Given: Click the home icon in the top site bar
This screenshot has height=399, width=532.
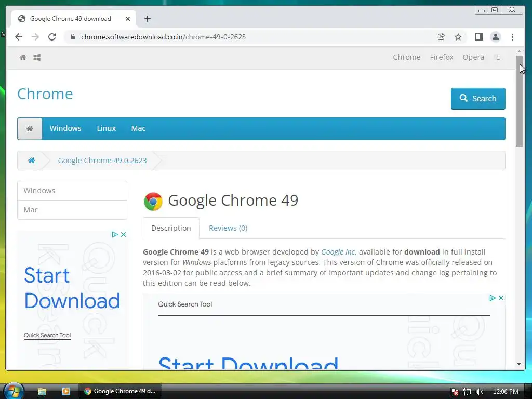Looking at the screenshot, I should [23, 57].
